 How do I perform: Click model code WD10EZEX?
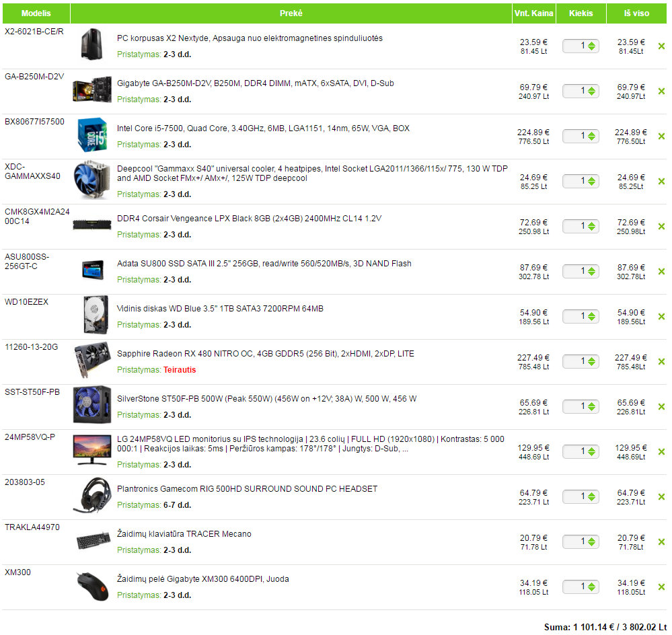click(27, 302)
